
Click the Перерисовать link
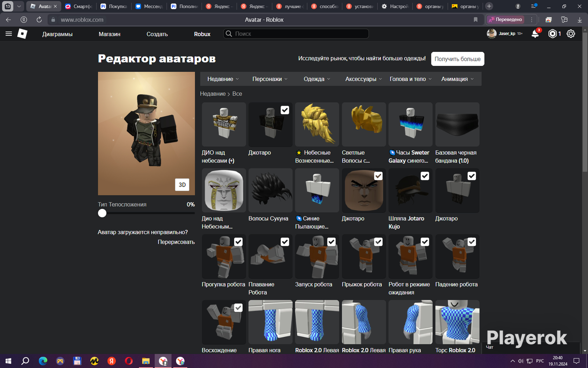point(176,242)
